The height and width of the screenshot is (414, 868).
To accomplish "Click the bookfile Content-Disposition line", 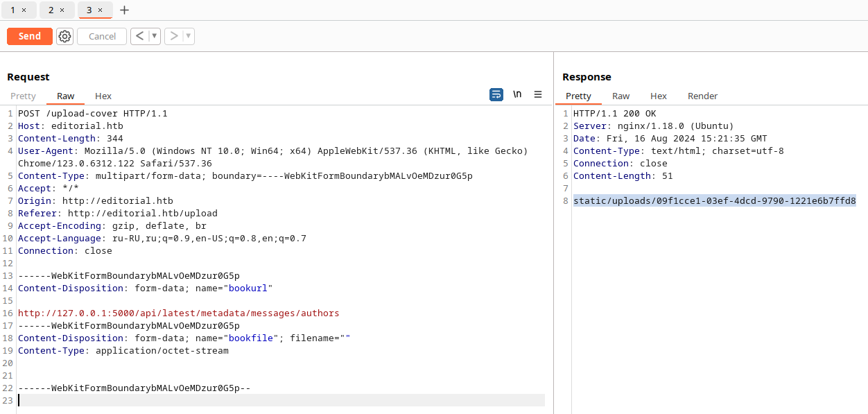I will point(184,338).
